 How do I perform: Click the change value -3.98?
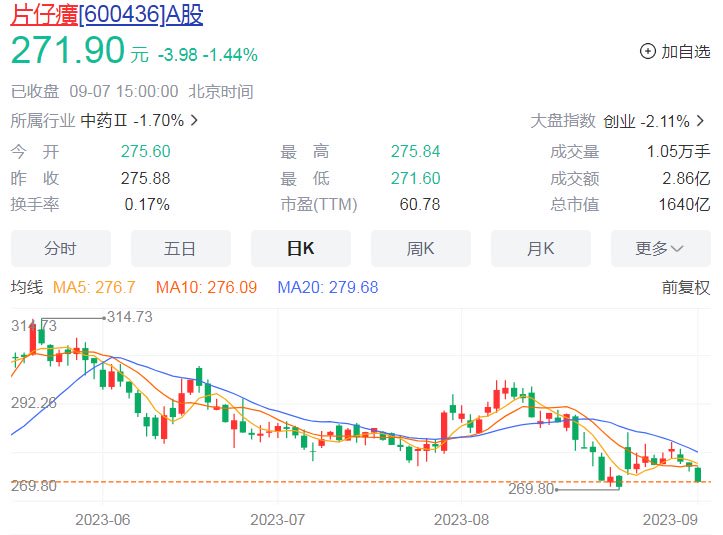(x=178, y=55)
